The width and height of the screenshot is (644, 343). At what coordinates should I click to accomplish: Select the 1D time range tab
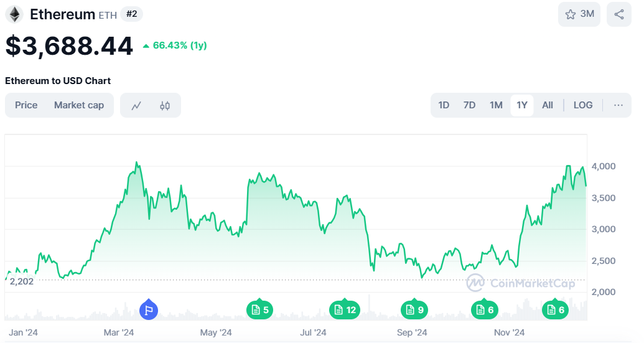[x=444, y=105]
